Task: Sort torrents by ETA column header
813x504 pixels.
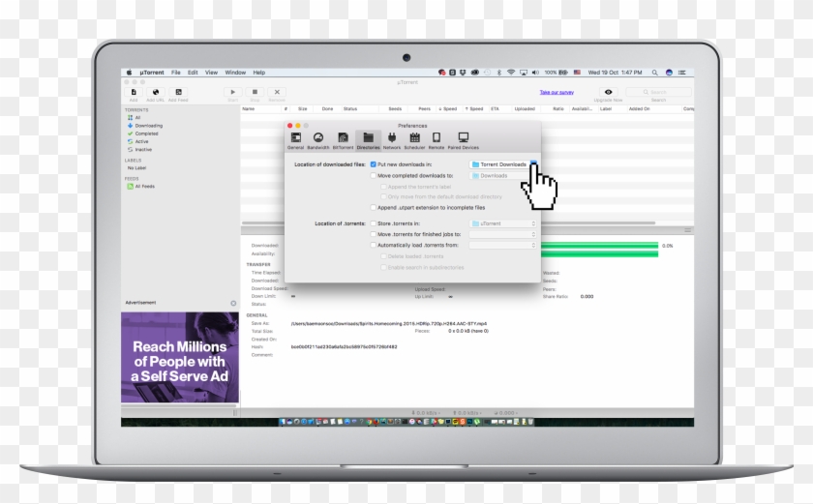Action: pyautogui.click(x=496, y=109)
